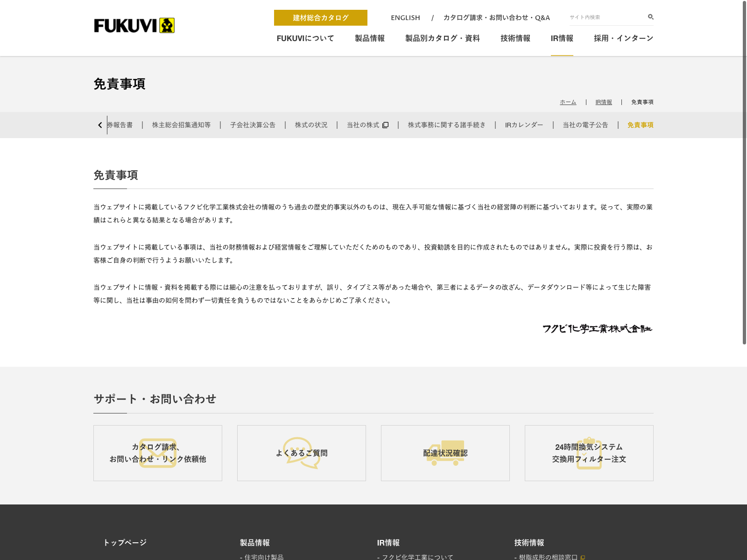The height and width of the screenshot is (560, 747).
Task: Click the FUKUVI logo
Action: click(134, 26)
